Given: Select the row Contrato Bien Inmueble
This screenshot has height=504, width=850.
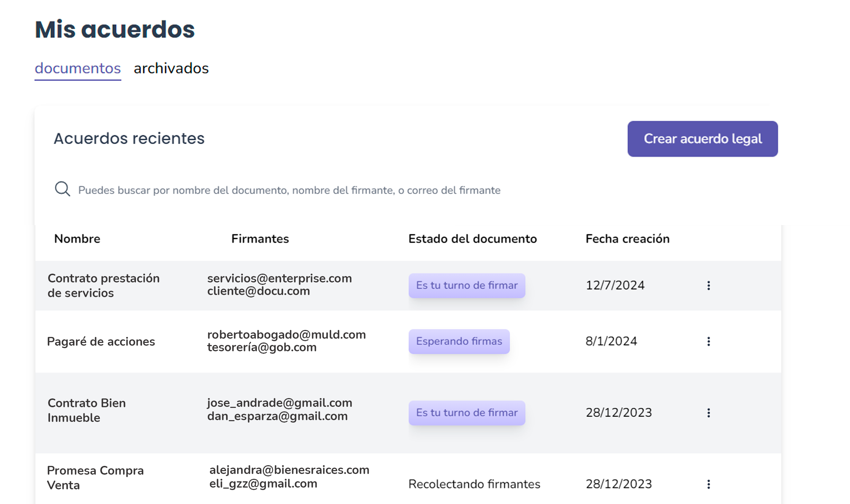Looking at the screenshot, I should [87, 410].
